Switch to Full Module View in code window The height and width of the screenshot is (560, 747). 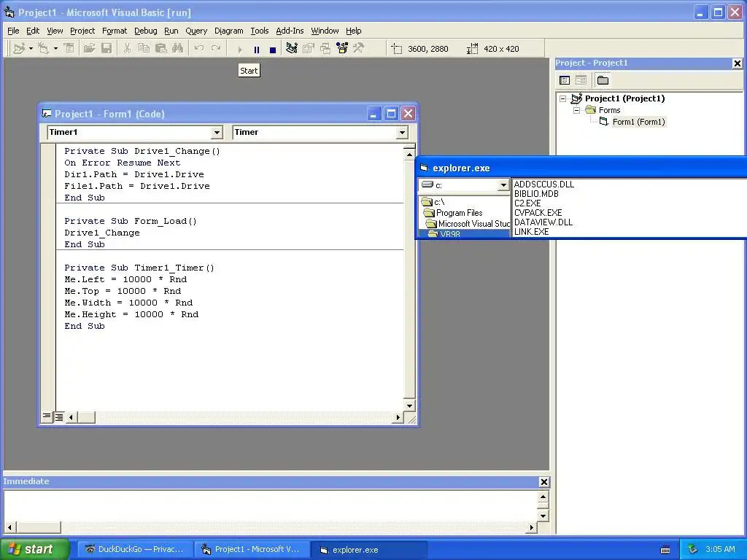(58, 417)
